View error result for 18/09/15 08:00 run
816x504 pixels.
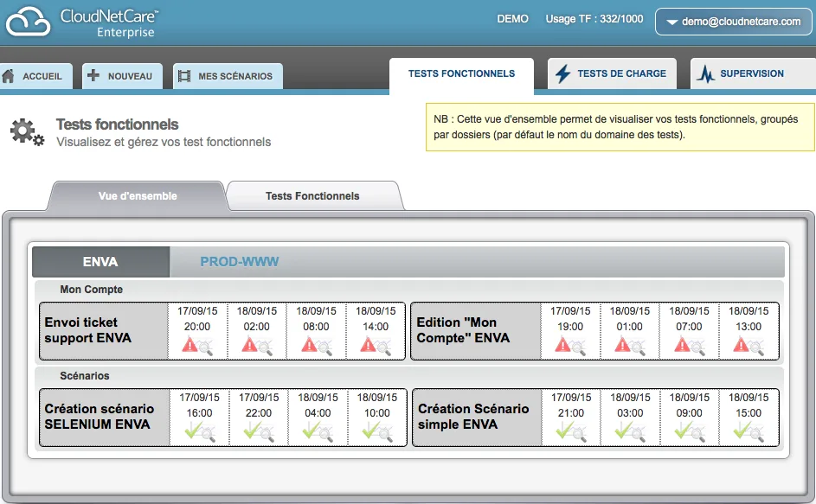click(x=316, y=345)
